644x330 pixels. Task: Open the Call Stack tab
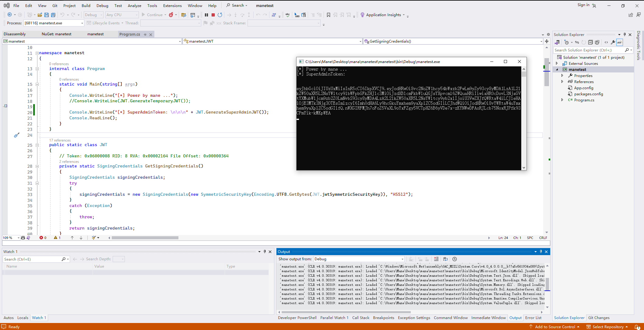click(361, 318)
